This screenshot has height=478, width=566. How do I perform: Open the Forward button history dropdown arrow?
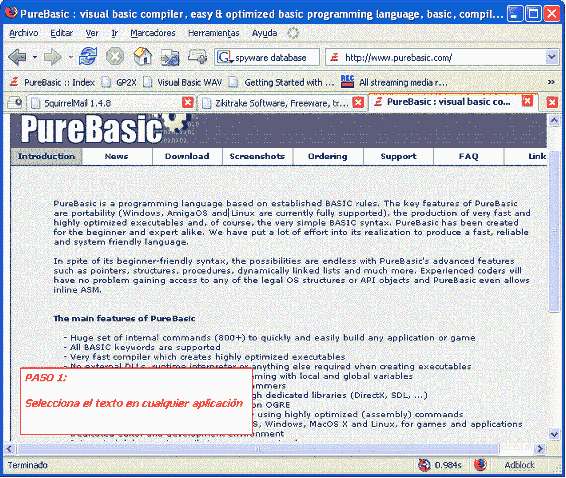tap(71, 57)
